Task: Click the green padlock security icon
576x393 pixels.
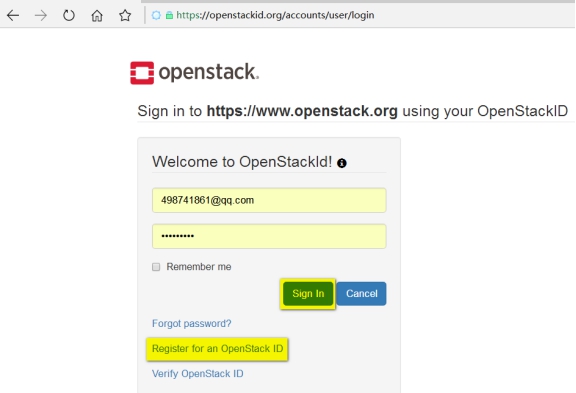Action: coord(169,15)
